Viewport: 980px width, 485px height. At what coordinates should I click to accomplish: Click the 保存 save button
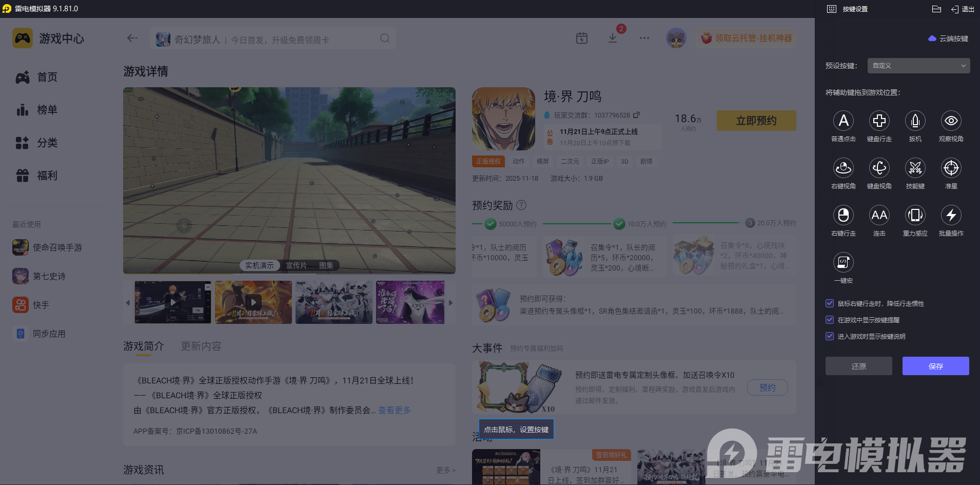(936, 366)
